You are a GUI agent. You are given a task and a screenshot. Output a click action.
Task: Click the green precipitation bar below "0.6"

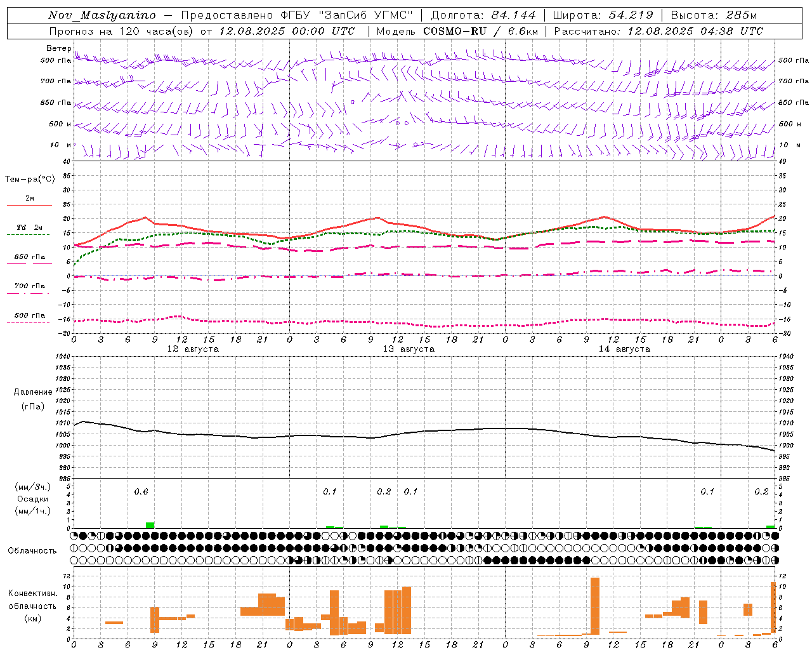(150, 525)
